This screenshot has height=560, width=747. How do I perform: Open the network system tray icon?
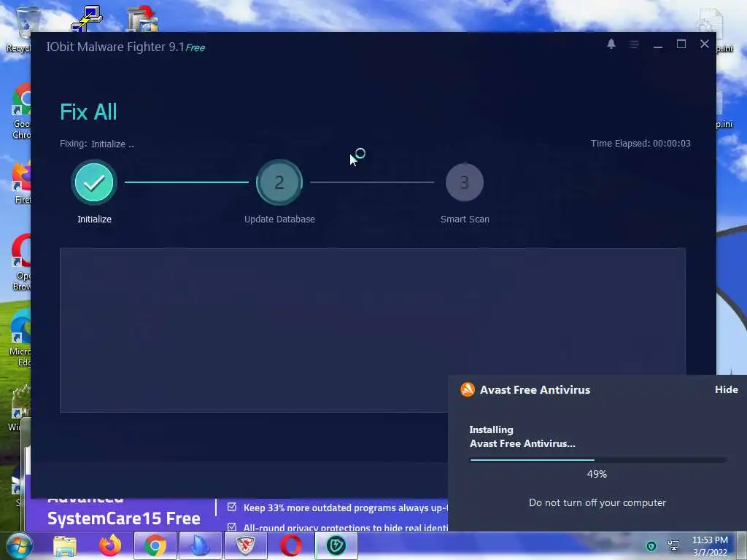(x=673, y=545)
